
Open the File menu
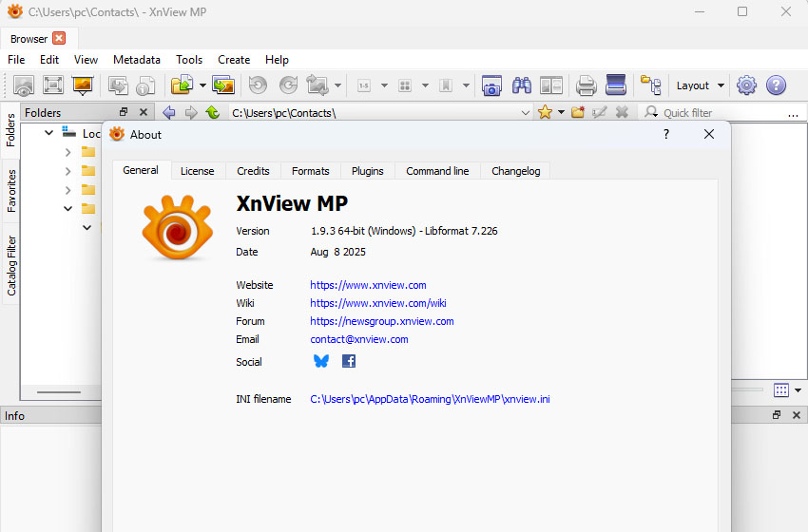pos(16,60)
